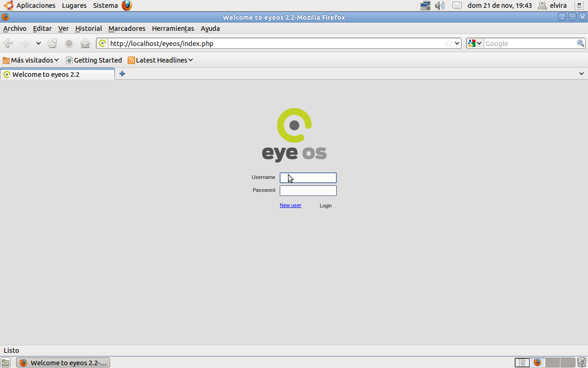Reload the page with the refresh icon
The image size is (588, 368).
click(53, 43)
